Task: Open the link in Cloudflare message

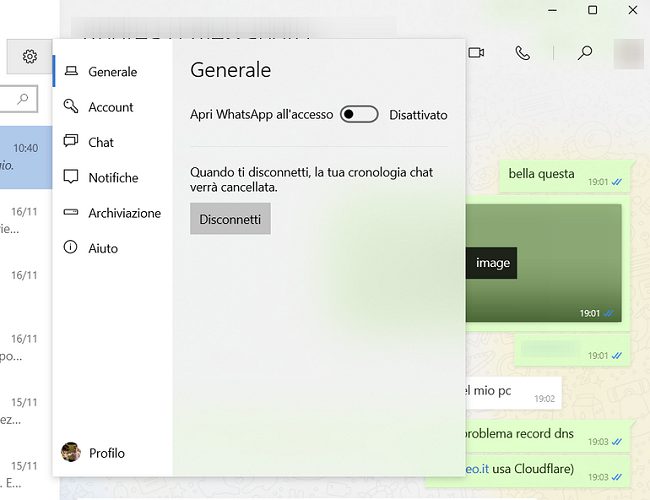Action: point(477,469)
